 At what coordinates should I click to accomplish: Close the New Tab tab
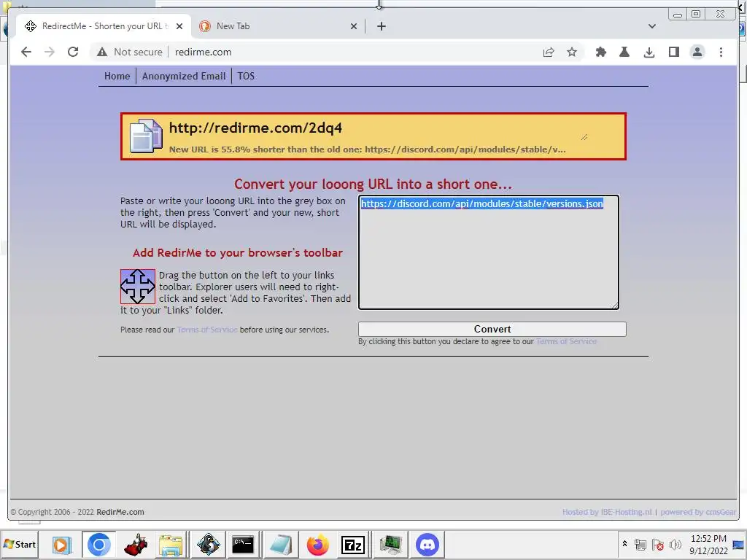click(x=354, y=26)
